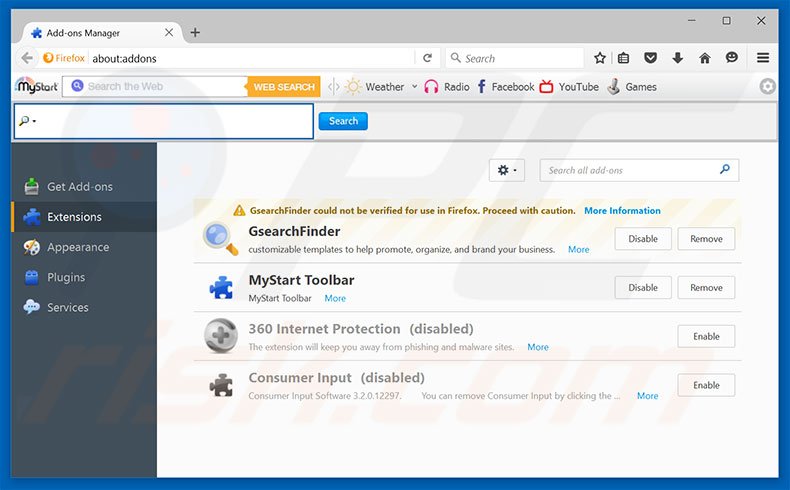Click the Consumer Input (disabled) title
The height and width of the screenshot is (490, 790).
[337, 378]
